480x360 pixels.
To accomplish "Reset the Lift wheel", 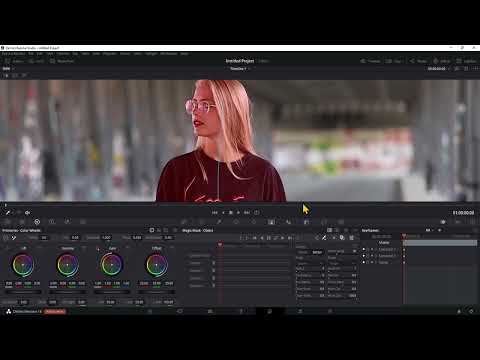I will click(x=40, y=248).
